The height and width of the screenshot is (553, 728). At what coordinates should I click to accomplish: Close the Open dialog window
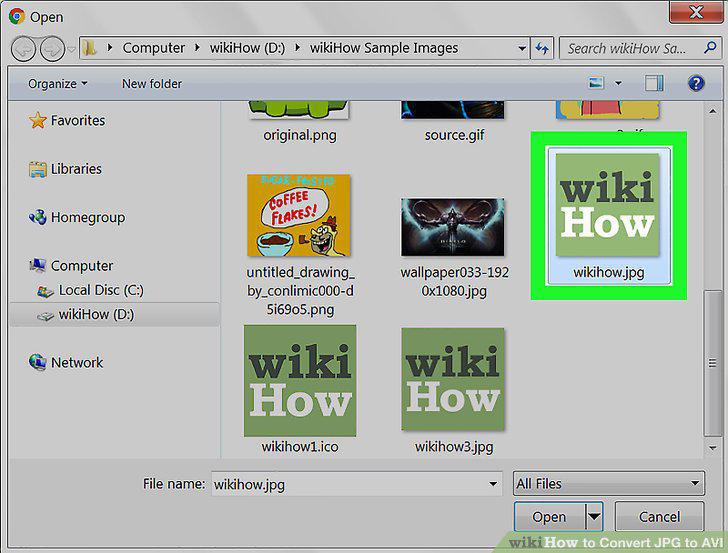(x=696, y=11)
